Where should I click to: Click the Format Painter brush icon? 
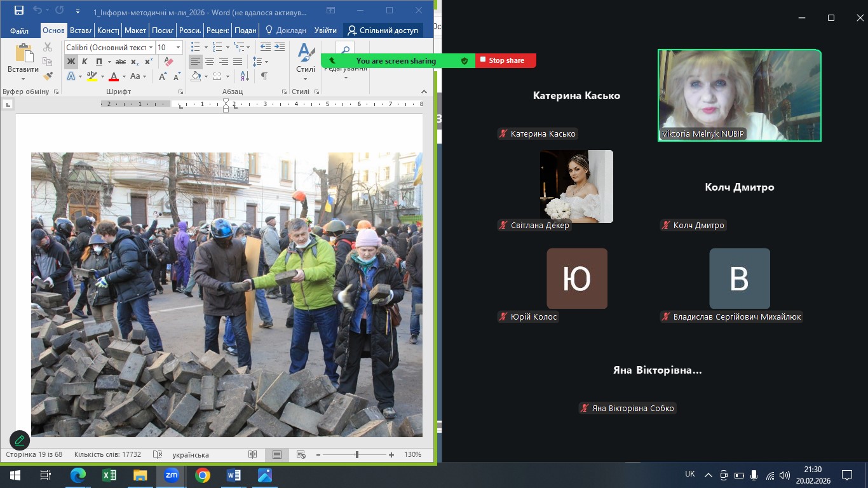point(48,76)
